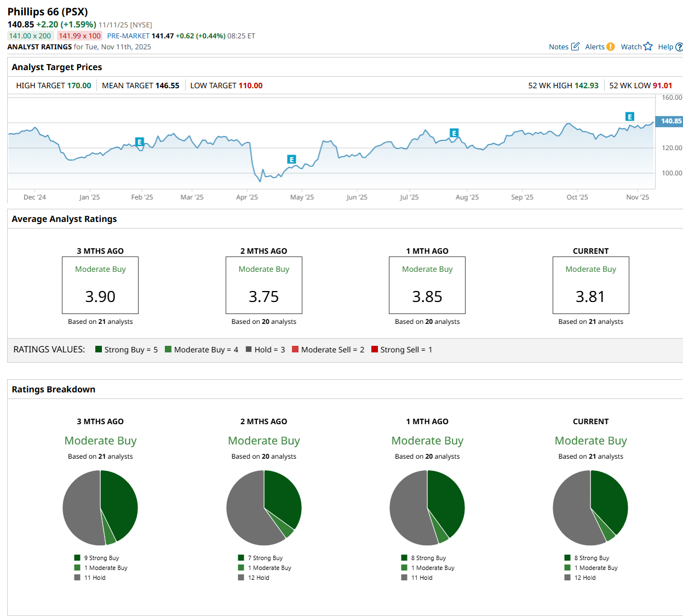Select 1 MTH AGO Moderate Buy breakdown heading
683x616 pixels.
click(427, 441)
